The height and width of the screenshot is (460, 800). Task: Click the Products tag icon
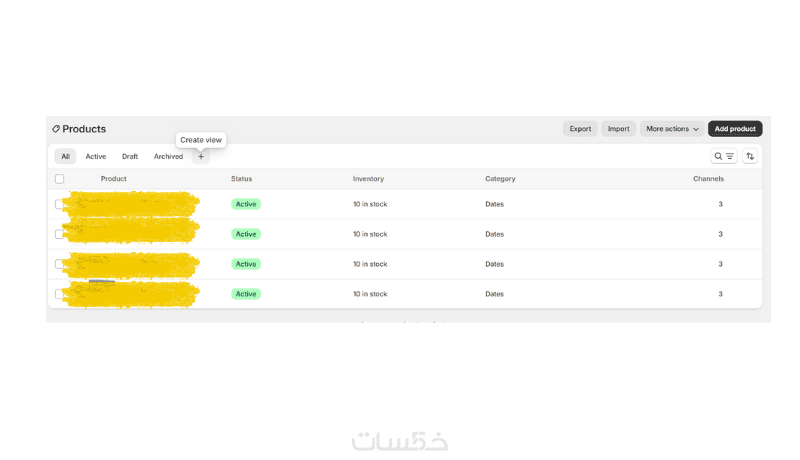point(56,129)
